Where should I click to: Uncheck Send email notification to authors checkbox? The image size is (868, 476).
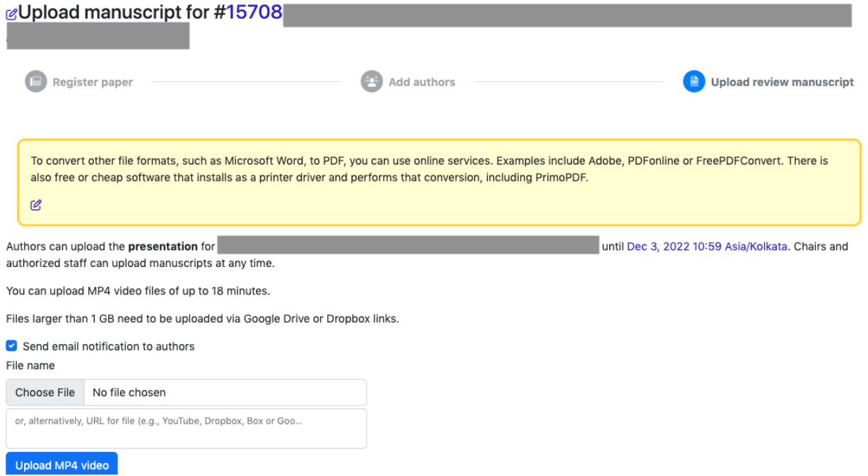[11, 346]
